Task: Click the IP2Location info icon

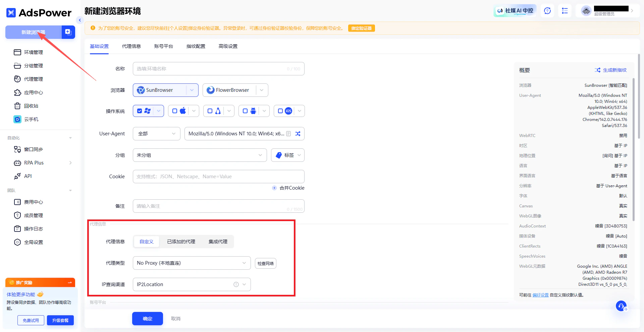Action: (236, 284)
